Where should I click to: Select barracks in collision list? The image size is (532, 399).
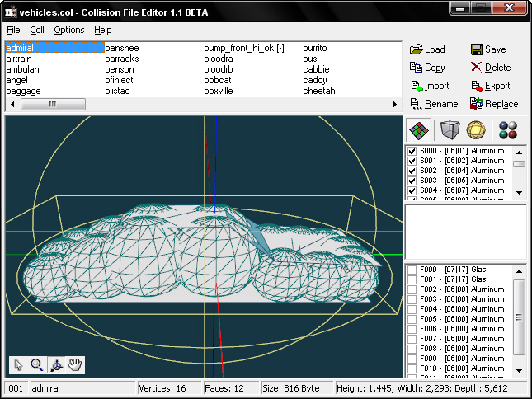pos(122,59)
